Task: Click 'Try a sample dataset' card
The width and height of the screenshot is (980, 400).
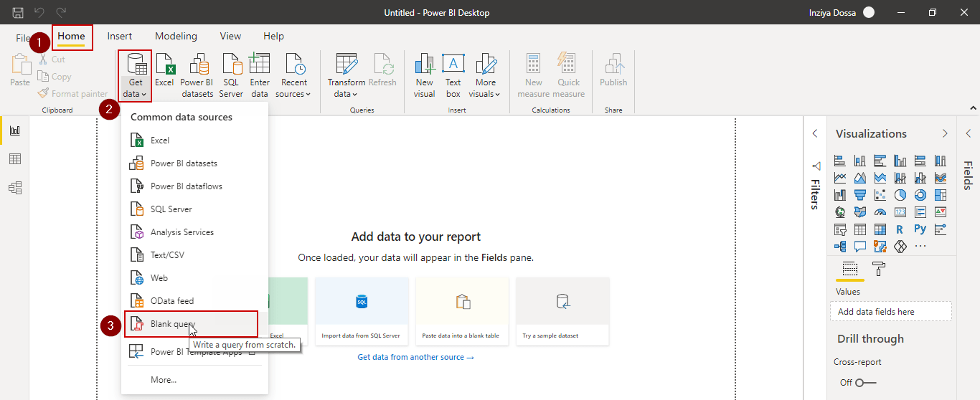Action: [x=562, y=312]
